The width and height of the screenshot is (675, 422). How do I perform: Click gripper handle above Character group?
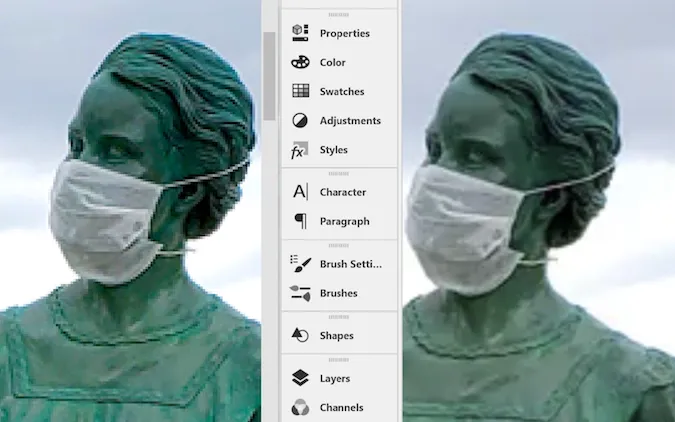338,174
